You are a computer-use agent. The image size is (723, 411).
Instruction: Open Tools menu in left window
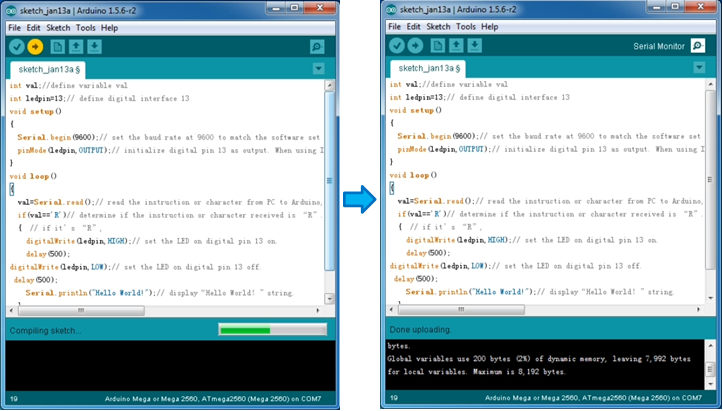(x=86, y=28)
